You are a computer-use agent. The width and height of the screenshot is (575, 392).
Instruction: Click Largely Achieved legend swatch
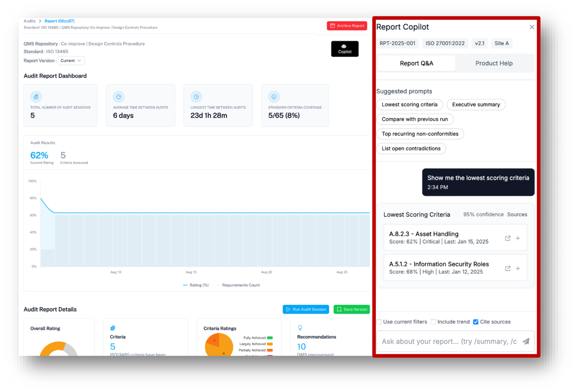pyautogui.click(x=270, y=344)
